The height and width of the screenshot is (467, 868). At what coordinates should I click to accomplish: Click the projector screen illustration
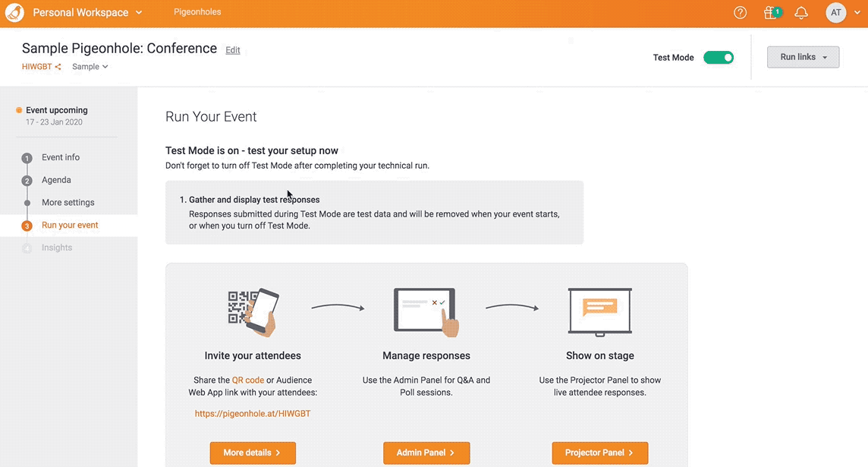(600, 312)
